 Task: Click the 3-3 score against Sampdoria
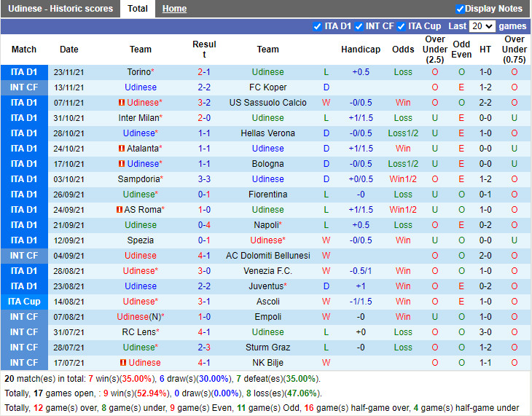click(x=204, y=178)
